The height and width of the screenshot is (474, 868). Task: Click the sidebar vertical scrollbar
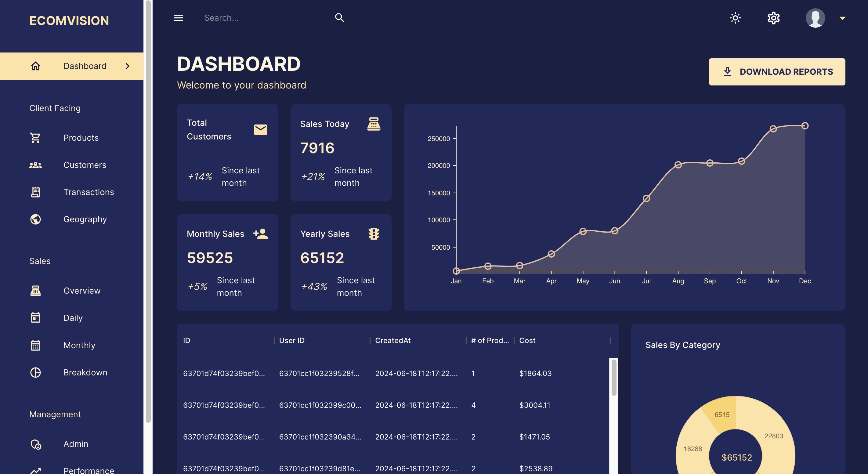[148, 211]
